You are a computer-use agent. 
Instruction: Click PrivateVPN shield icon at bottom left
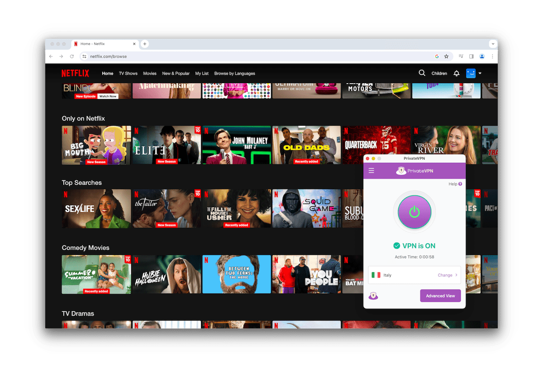(x=373, y=296)
